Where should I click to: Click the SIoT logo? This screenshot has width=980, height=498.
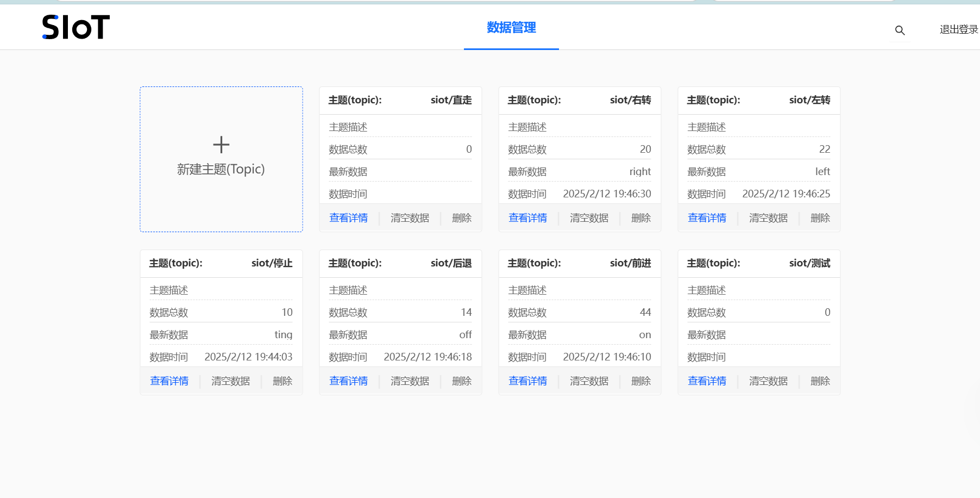(x=76, y=27)
